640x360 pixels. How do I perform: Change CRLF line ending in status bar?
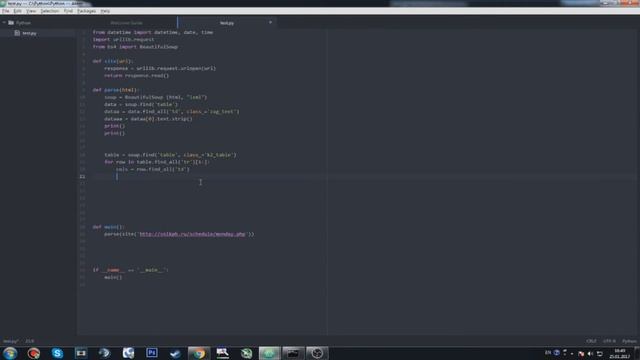pyautogui.click(x=591, y=341)
